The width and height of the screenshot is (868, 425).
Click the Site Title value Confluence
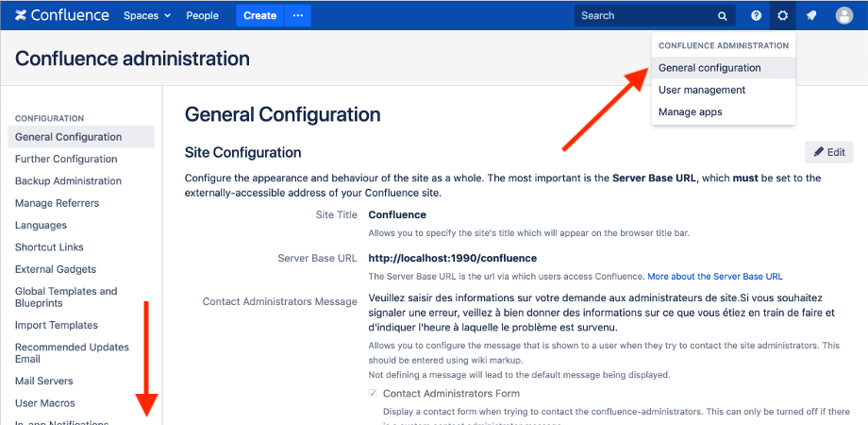click(397, 214)
